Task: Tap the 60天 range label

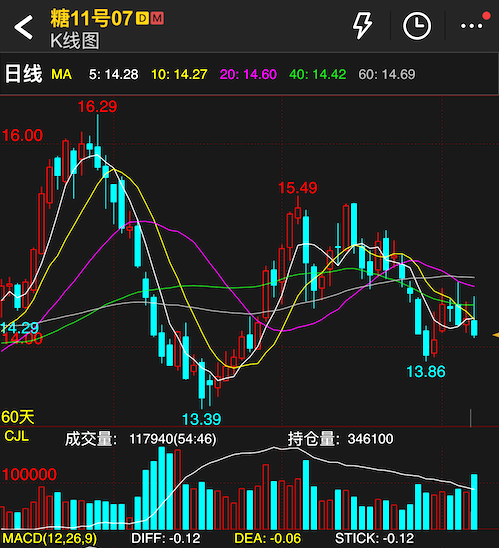Action: coord(18,417)
